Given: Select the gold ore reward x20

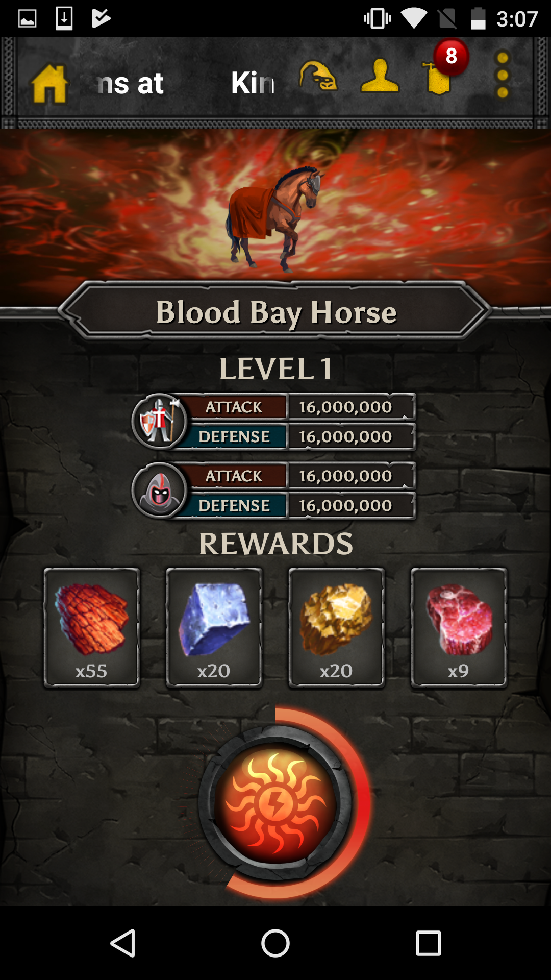Looking at the screenshot, I should 337,628.
